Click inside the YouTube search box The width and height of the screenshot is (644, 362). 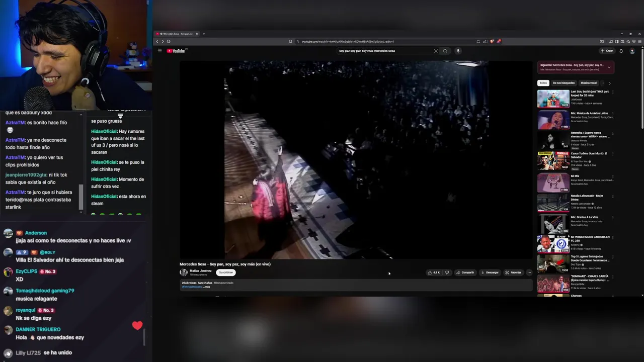(x=384, y=51)
